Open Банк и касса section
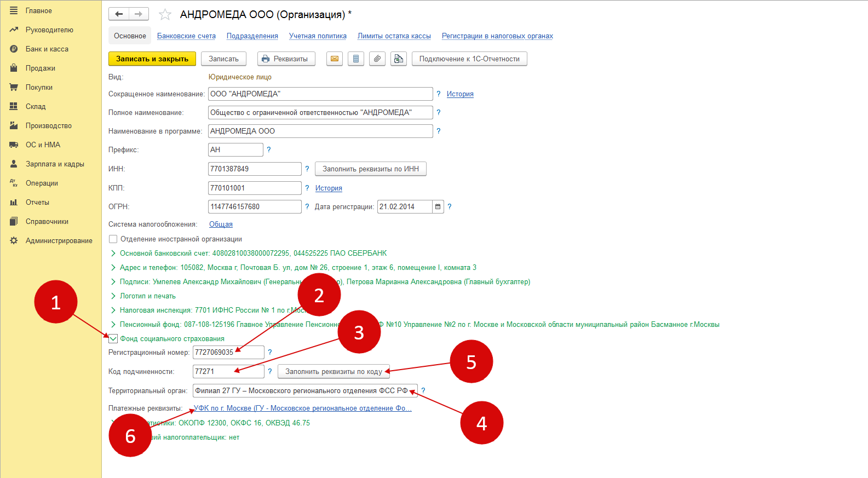Viewport: 868px width, 478px height. (x=47, y=49)
